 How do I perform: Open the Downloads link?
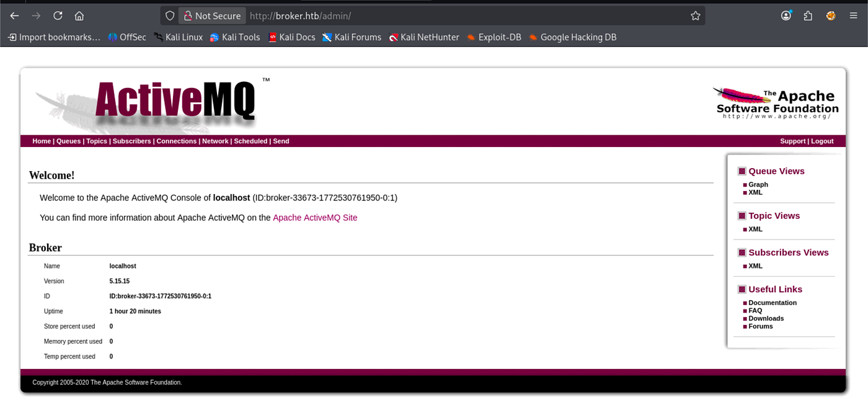point(766,318)
